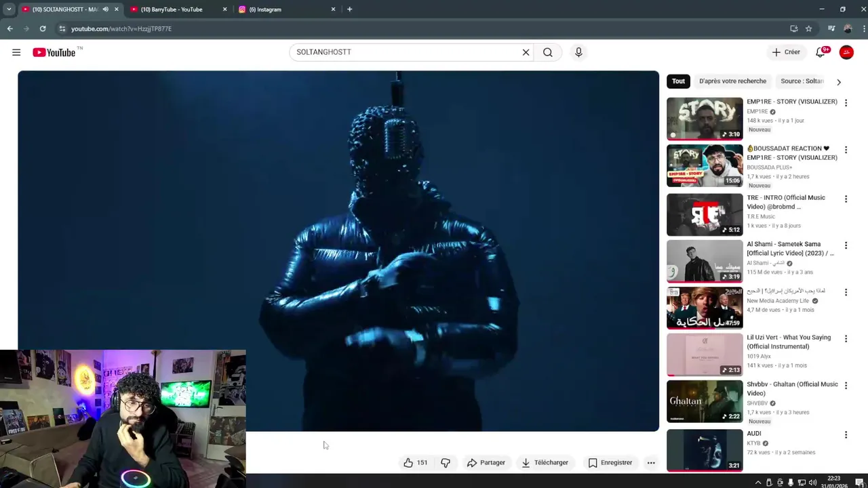
Task: Open options for New Media Academy Life video
Action: [846, 292]
